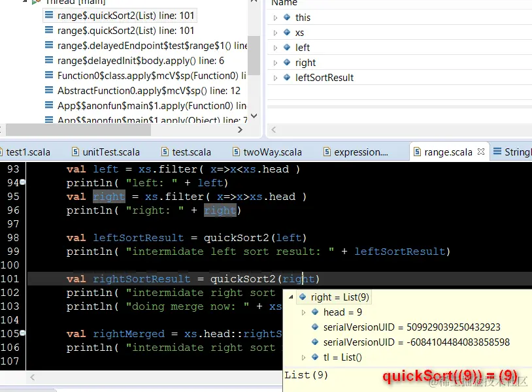532x392 pixels.
Task: Select the AbstractFunction0.apply$mcV$sp() line 12 frame
Action: [142, 91]
